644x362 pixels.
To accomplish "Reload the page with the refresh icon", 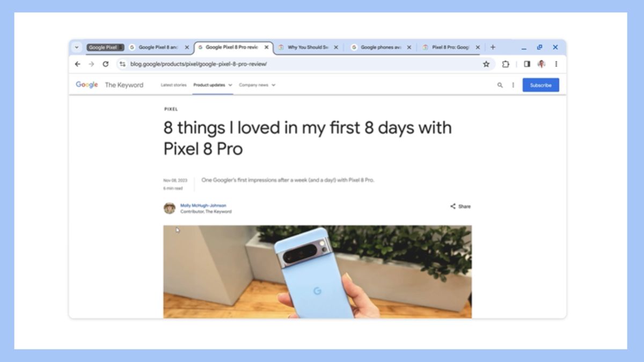I will click(x=106, y=64).
